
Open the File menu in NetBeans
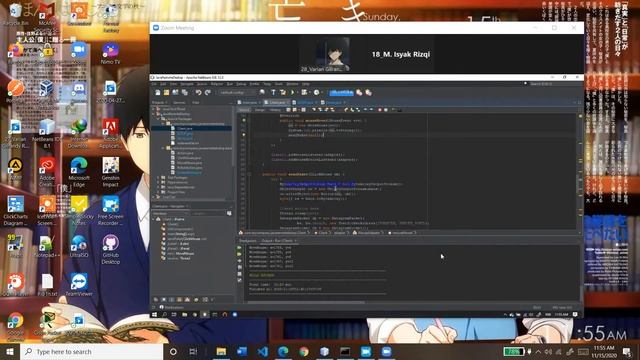pyautogui.click(x=154, y=84)
